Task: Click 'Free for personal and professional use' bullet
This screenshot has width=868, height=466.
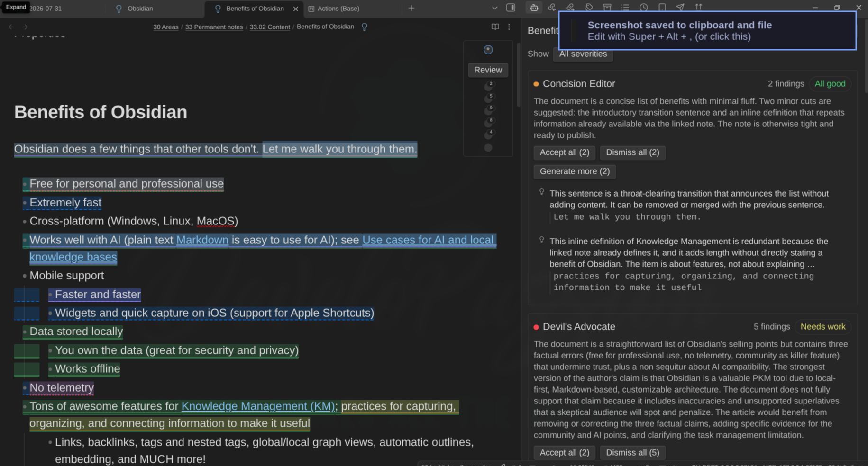Action: (x=127, y=184)
